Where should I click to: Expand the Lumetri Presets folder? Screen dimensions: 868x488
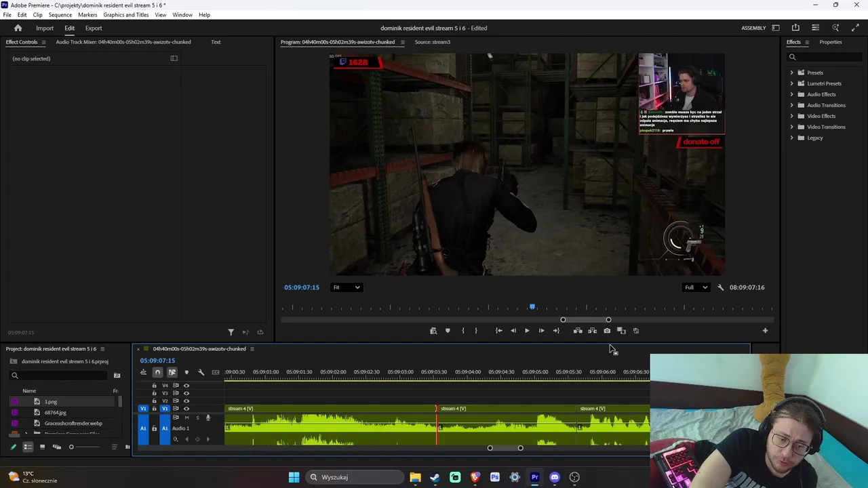point(791,83)
